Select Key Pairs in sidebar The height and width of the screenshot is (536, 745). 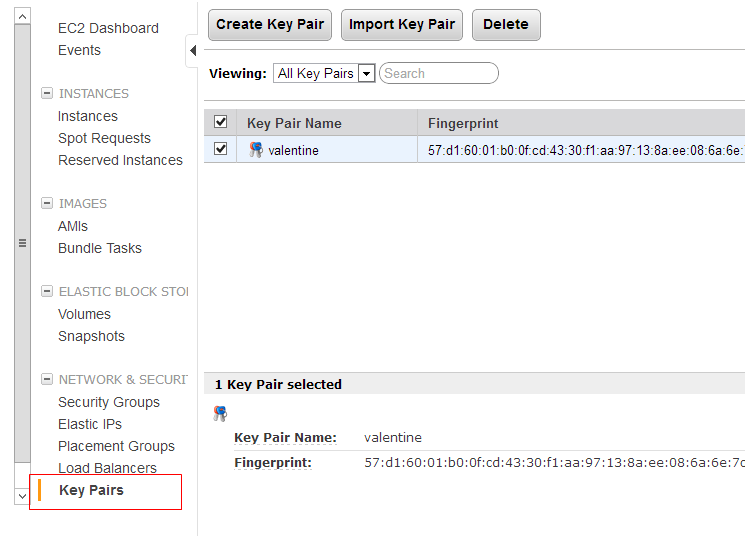point(91,490)
